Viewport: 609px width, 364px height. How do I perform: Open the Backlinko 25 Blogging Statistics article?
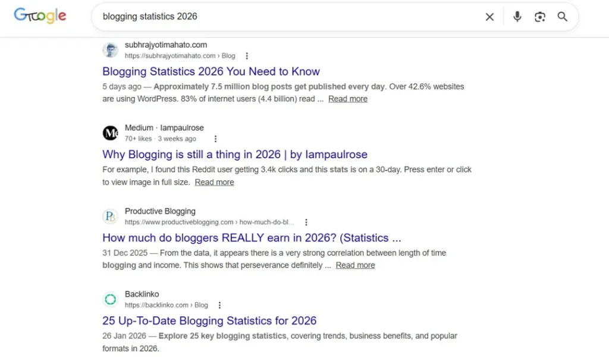(x=209, y=320)
